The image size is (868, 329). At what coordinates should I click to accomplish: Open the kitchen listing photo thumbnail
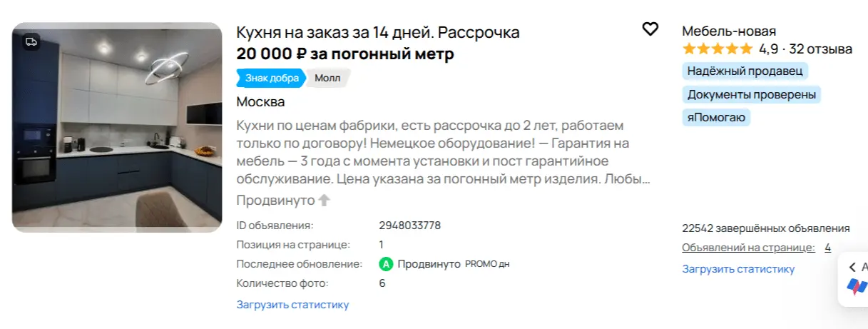117,127
